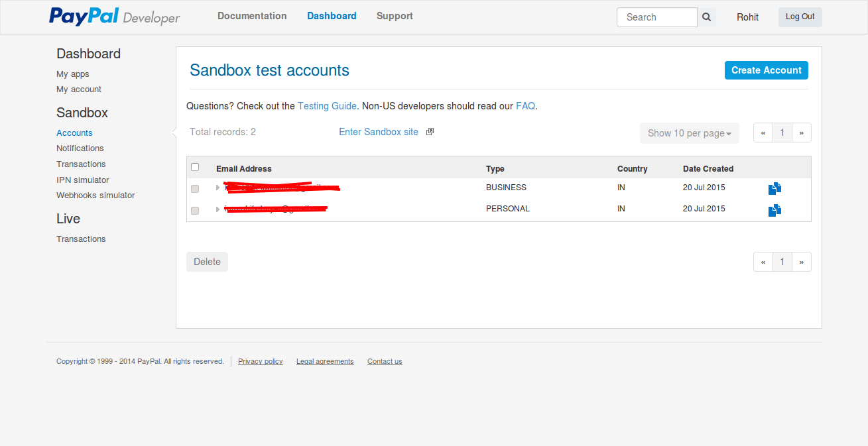
Task: Click the PERSONAL type cell
Action: tap(508, 209)
